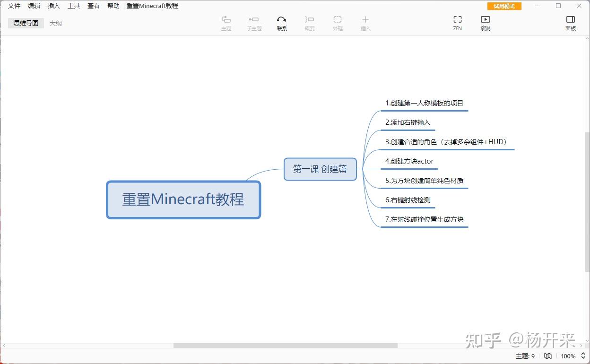Start 演说 presentation mode
This screenshot has width=590, height=364.
click(x=485, y=22)
